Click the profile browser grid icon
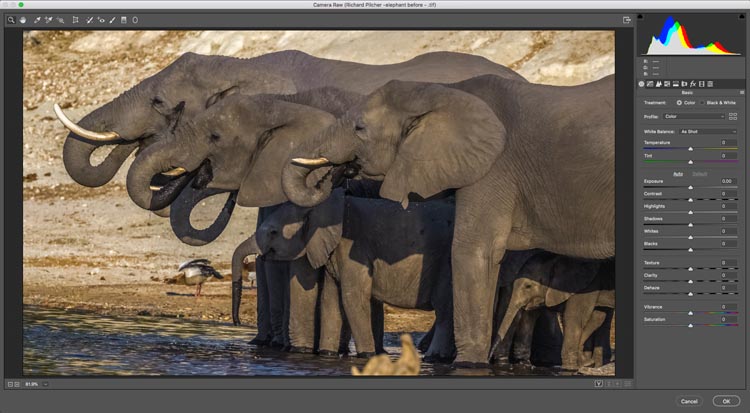750x413 pixels. click(x=733, y=116)
